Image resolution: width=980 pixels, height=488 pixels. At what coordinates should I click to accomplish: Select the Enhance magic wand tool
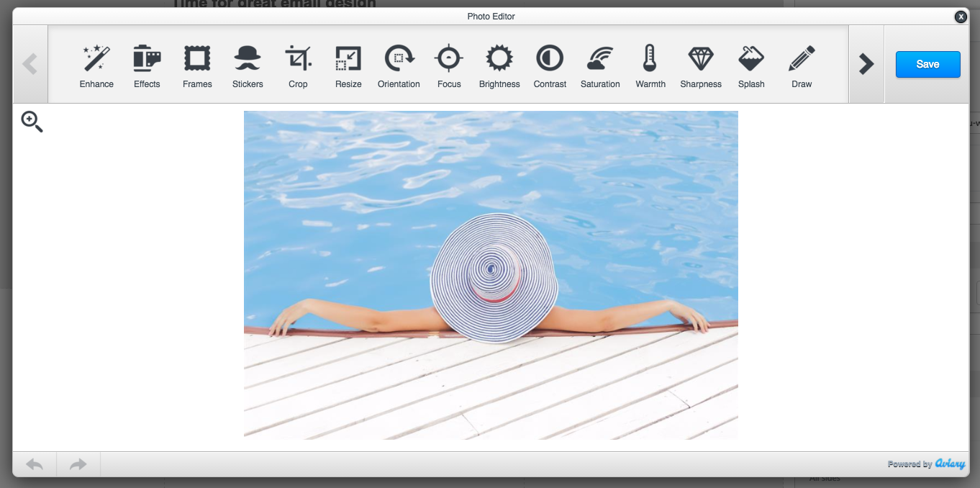(x=96, y=65)
